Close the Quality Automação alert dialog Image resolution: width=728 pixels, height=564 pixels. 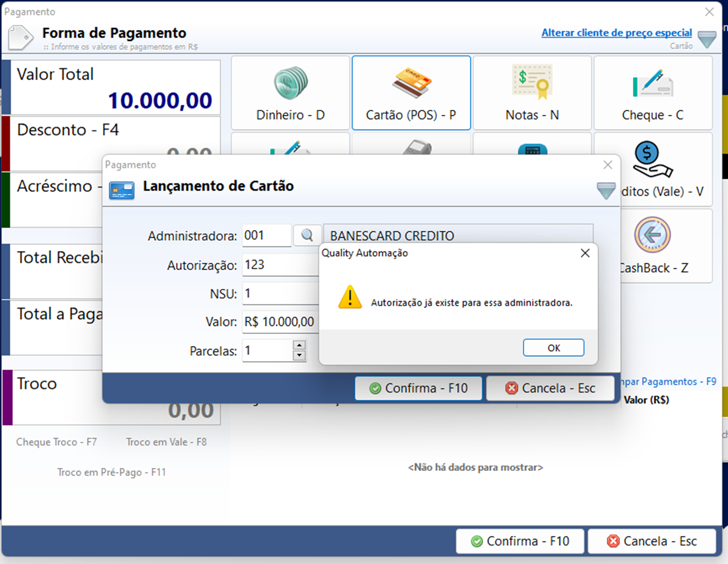[585, 253]
